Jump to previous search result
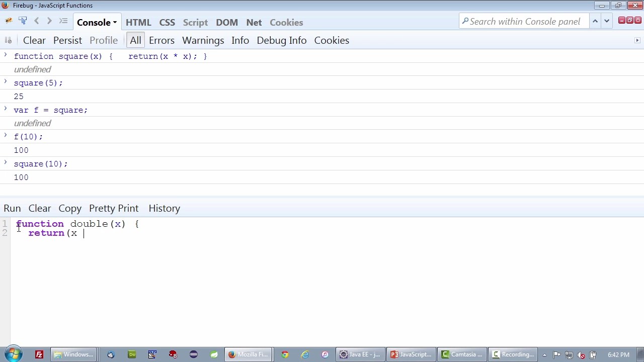644x362 pixels. pyautogui.click(x=595, y=21)
